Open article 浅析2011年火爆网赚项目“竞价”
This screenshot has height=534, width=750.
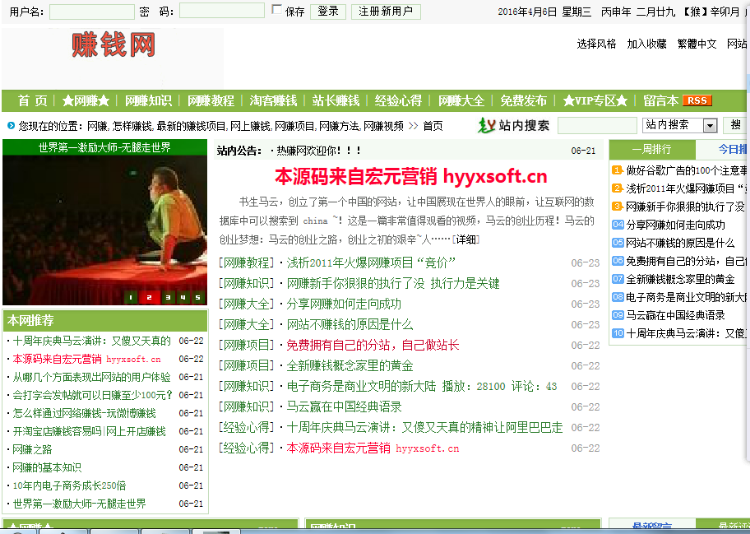click(x=371, y=263)
